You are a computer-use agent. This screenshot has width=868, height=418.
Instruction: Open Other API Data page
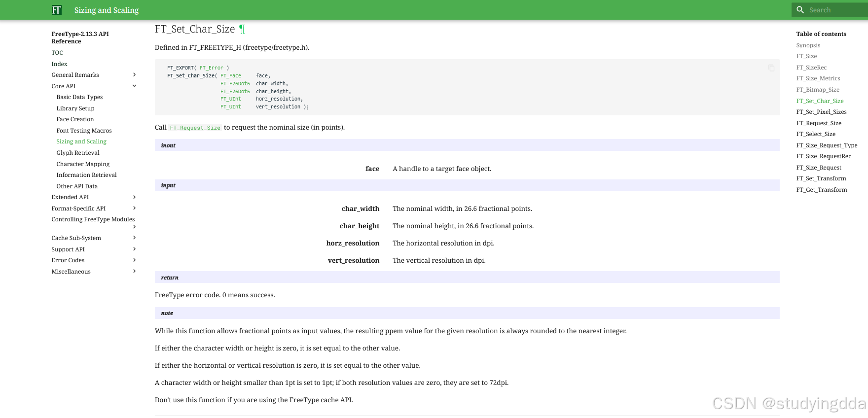click(x=77, y=186)
